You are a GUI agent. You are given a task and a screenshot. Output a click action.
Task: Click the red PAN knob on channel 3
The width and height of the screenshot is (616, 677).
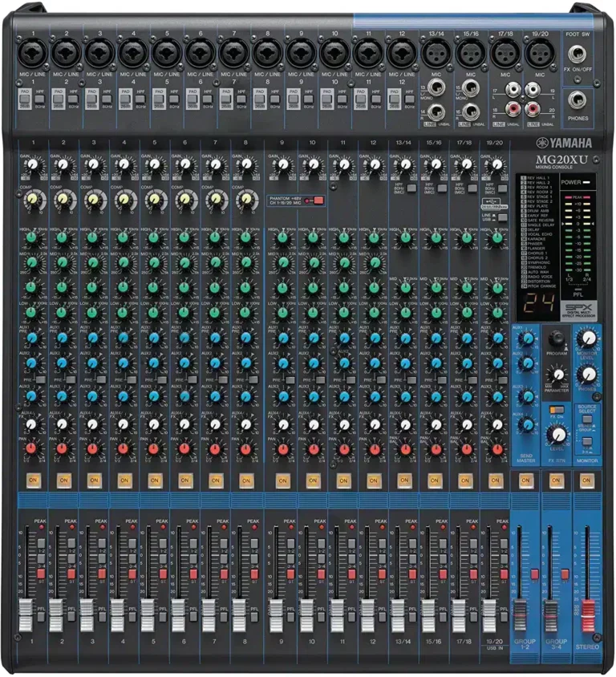(x=93, y=448)
